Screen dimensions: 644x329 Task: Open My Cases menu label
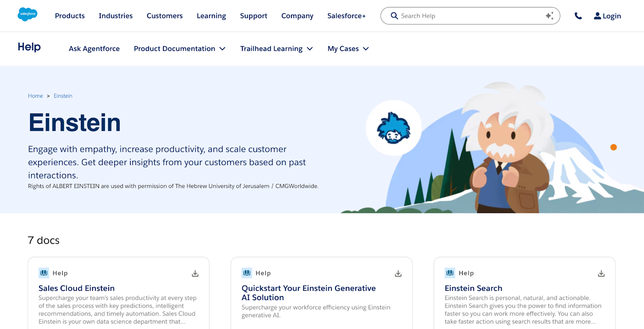coord(343,49)
